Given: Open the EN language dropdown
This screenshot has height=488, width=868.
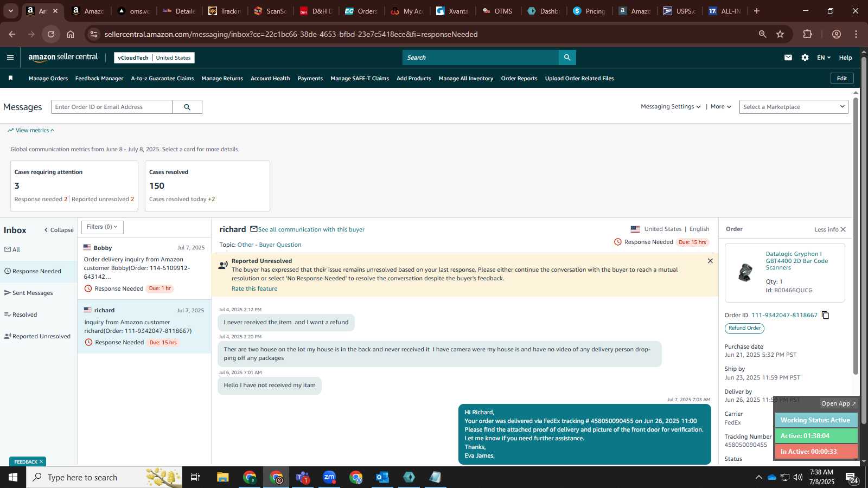Looking at the screenshot, I should [x=824, y=57].
